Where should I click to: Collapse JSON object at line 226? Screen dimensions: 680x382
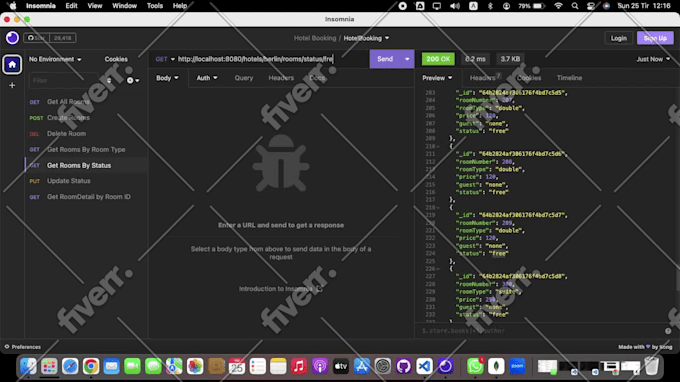438,269
